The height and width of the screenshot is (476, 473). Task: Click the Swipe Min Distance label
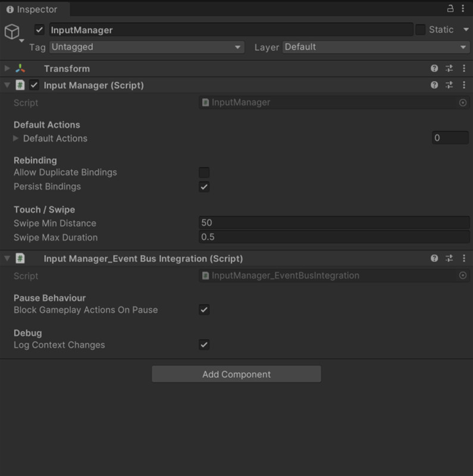click(55, 223)
